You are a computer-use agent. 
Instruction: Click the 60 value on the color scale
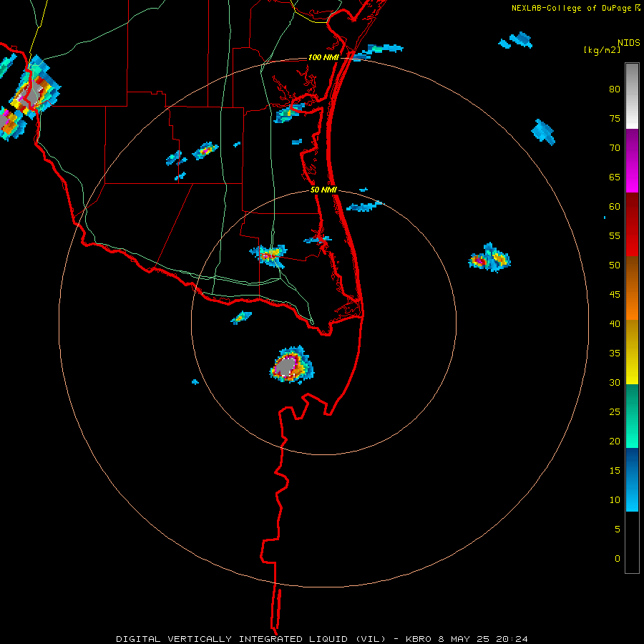coord(615,207)
